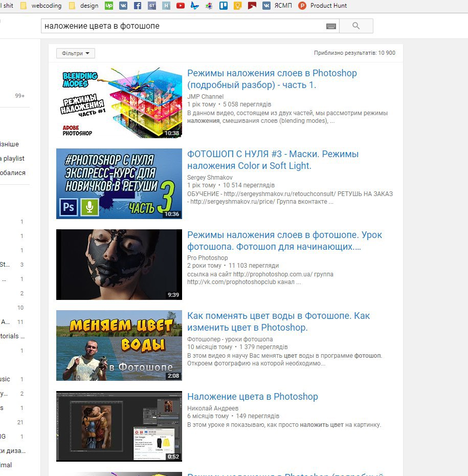Click '2 роки тому • 11 103 перегляди' text
This screenshot has height=476, width=468.
click(x=233, y=265)
